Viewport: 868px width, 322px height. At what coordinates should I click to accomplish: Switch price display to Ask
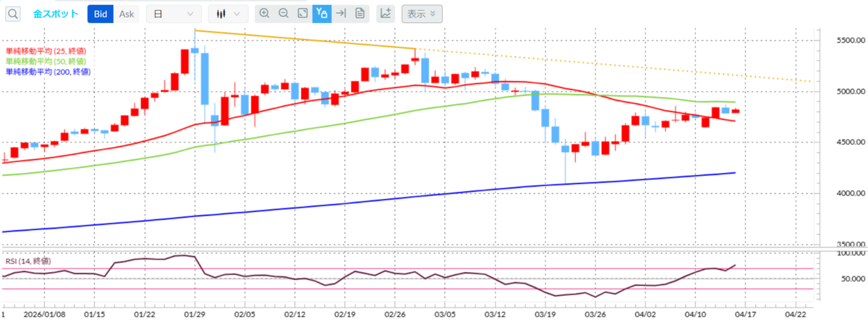point(127,14)
